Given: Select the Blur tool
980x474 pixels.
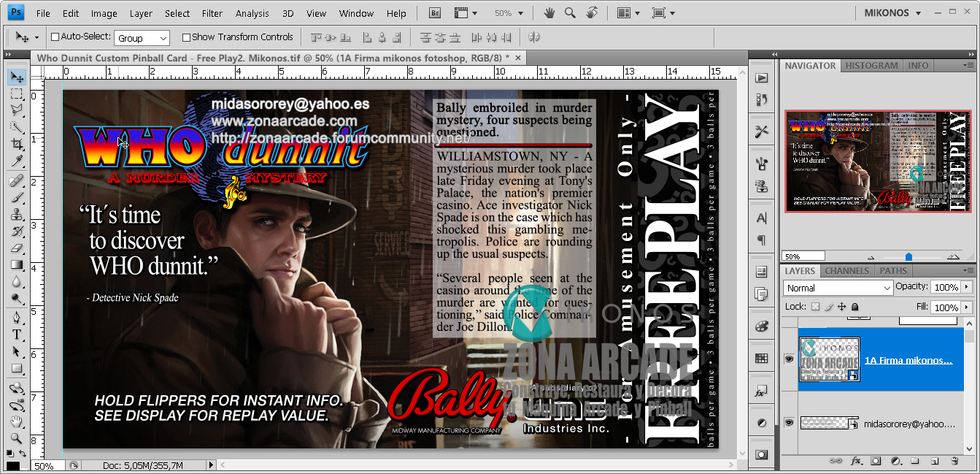Looking at the screenshot, I should pos(16,282).
